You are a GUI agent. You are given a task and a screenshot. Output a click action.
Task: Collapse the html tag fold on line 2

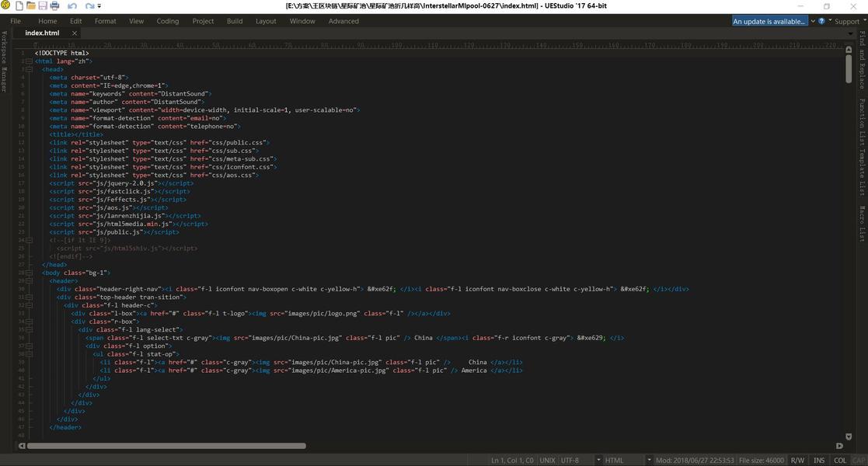point(30,61)
